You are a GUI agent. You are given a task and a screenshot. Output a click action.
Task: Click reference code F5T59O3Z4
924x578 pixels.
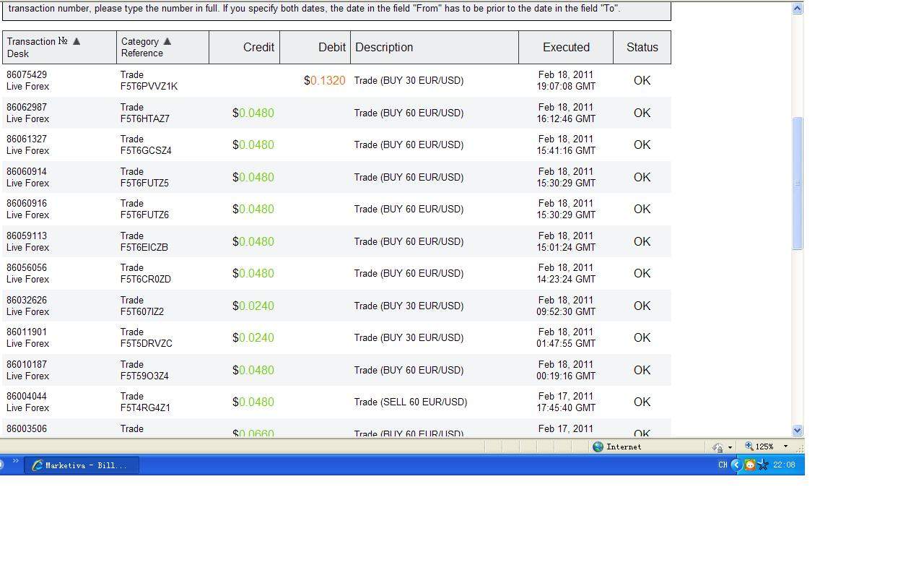[x=144, y=376]
